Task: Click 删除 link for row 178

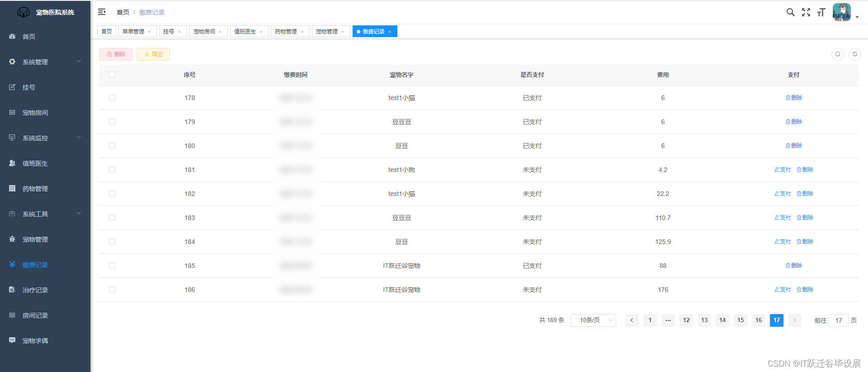Action: point(794,98)
